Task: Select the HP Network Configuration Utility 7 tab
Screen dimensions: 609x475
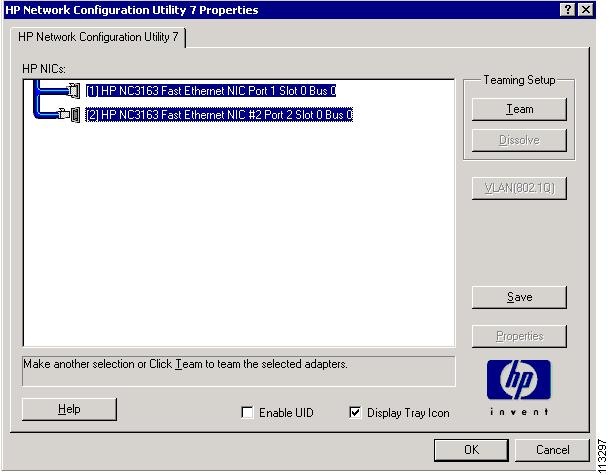Action: (98, 37)
